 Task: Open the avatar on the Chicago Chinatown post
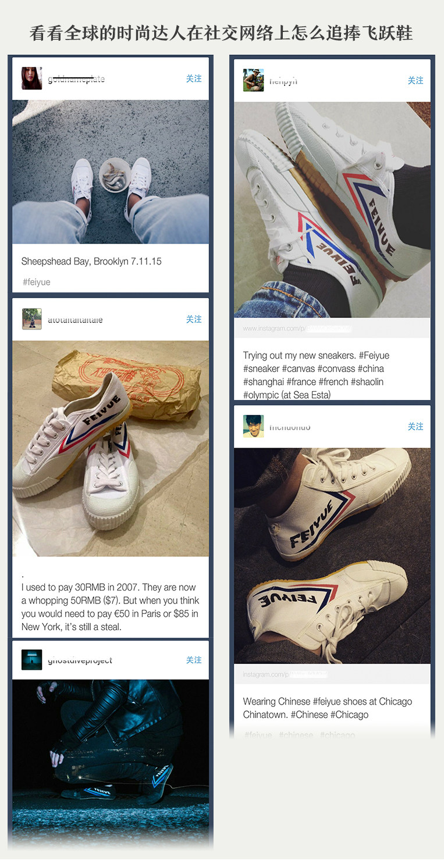pos(253,426)
